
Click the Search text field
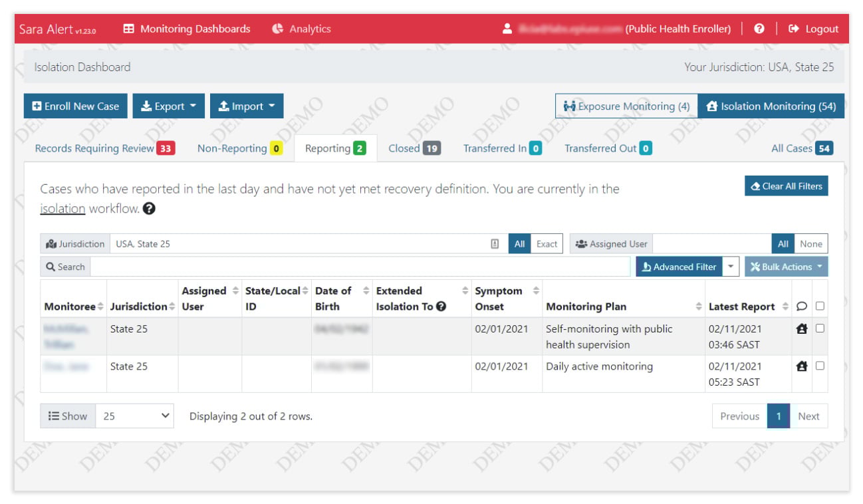(360, 267)
